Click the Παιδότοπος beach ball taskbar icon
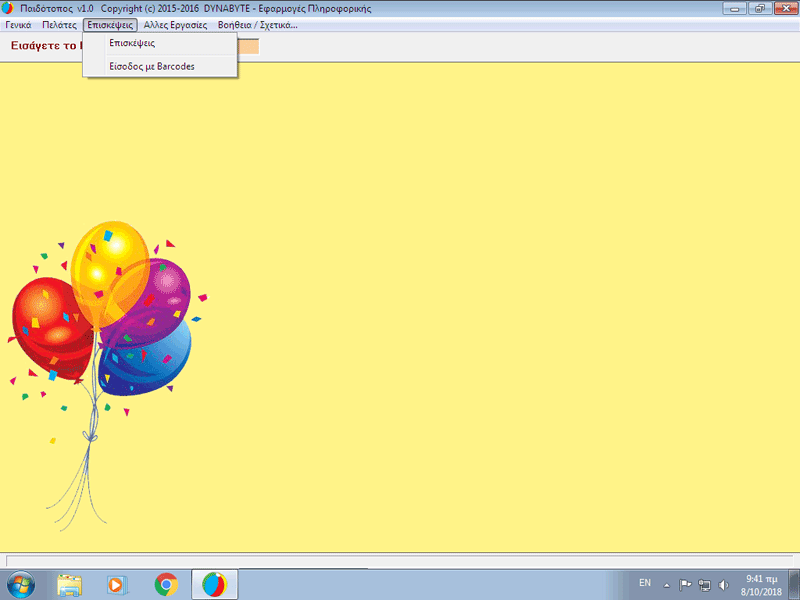This screenshot has height=600, width=800. [x=215, y=585]
